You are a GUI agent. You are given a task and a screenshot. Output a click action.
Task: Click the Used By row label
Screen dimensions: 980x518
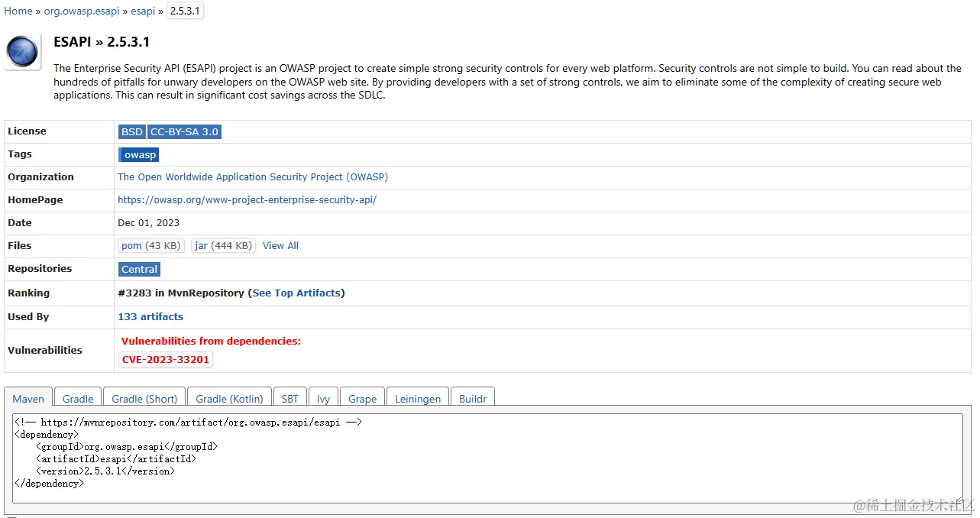point(28,316)
